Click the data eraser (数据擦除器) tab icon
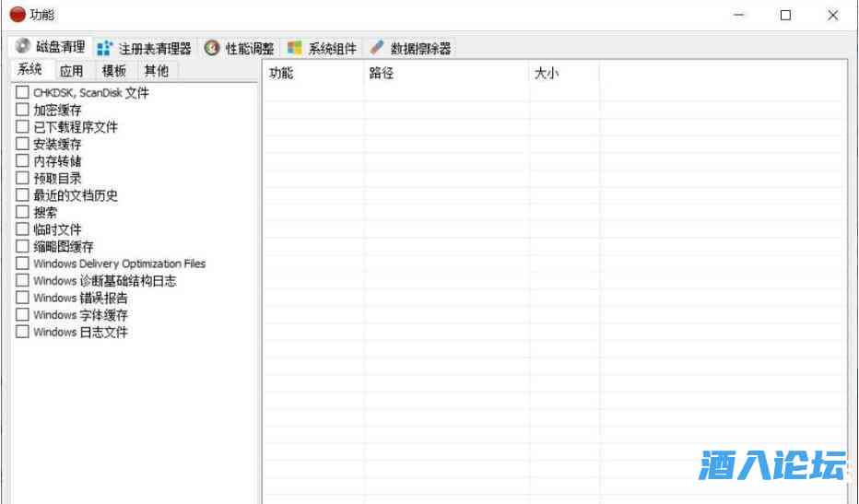 tap(376, 48)
